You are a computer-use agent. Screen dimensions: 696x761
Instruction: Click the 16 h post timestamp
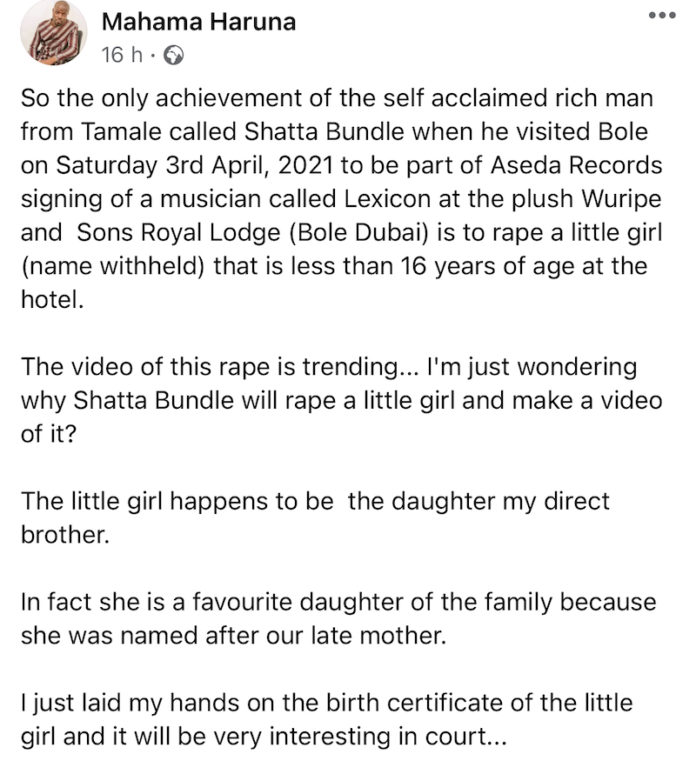(x=122, y=55)
